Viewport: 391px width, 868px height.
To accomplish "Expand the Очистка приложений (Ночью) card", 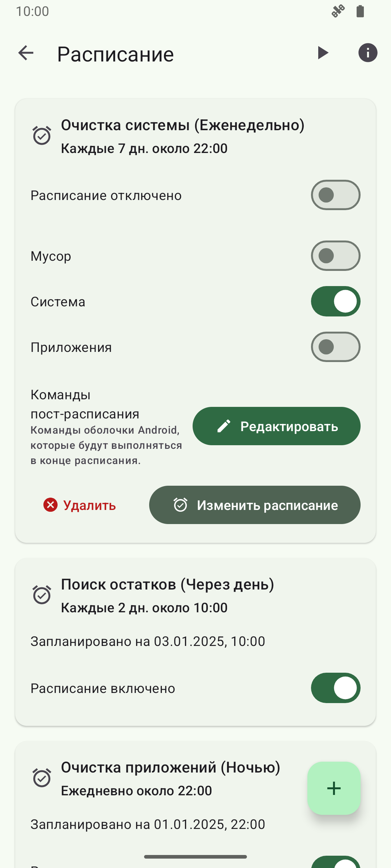I will tap(170, 768).
